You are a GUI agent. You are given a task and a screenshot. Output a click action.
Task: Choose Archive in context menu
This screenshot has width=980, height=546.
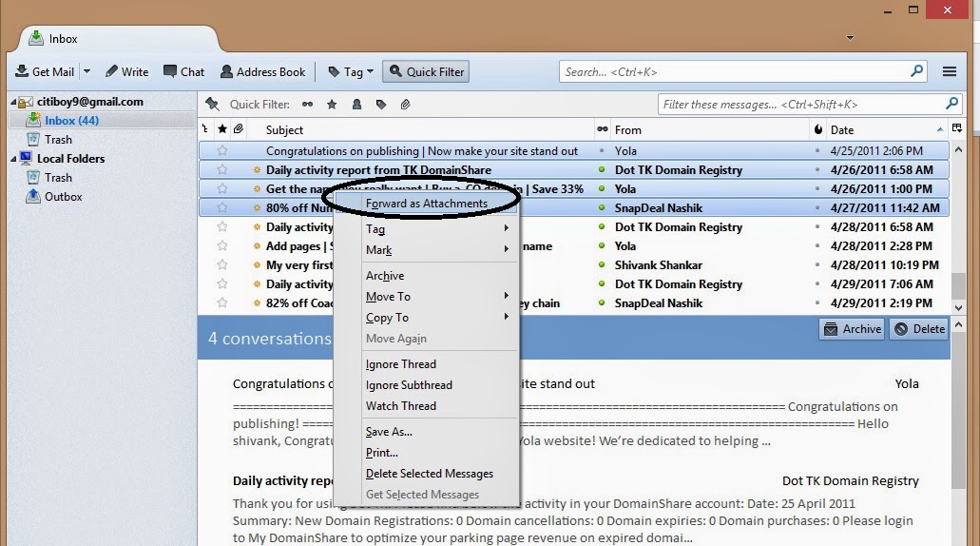coord(426,275)
